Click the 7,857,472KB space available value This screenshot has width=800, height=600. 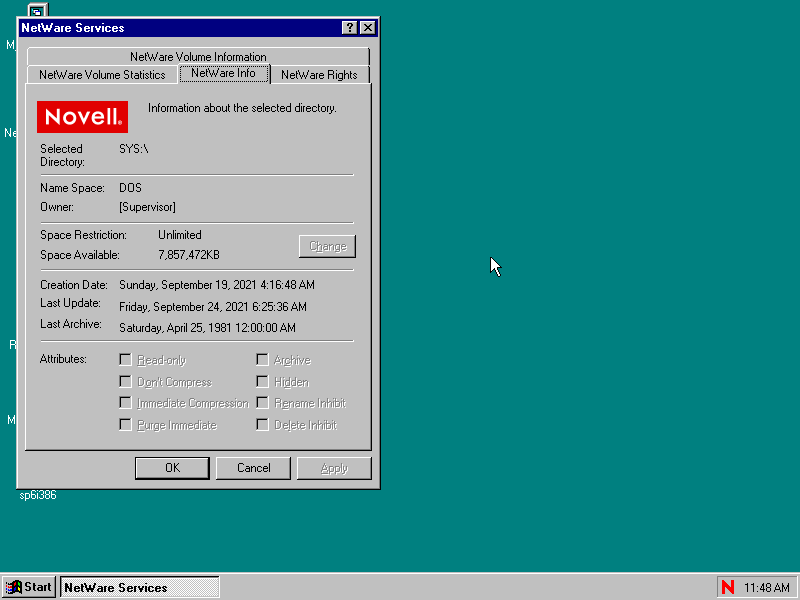point(189,255)
